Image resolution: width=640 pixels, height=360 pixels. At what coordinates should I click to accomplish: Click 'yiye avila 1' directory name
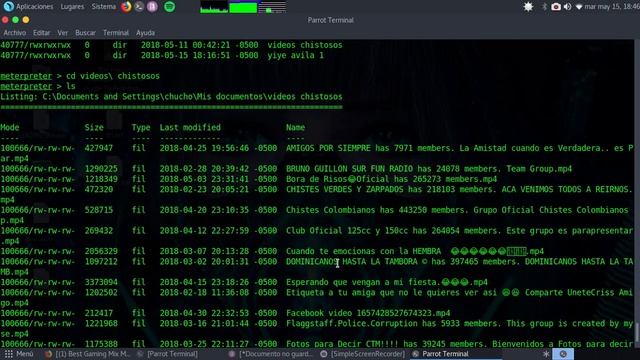[x=296, y=55]
